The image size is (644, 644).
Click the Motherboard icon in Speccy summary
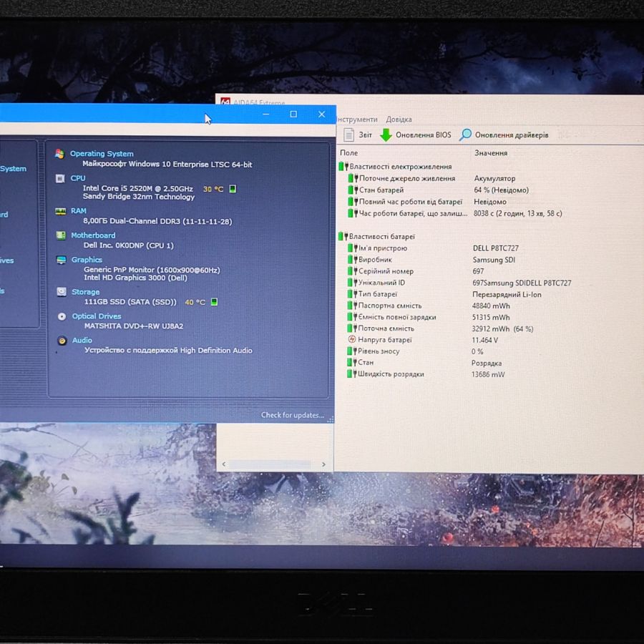click(61, 235)
